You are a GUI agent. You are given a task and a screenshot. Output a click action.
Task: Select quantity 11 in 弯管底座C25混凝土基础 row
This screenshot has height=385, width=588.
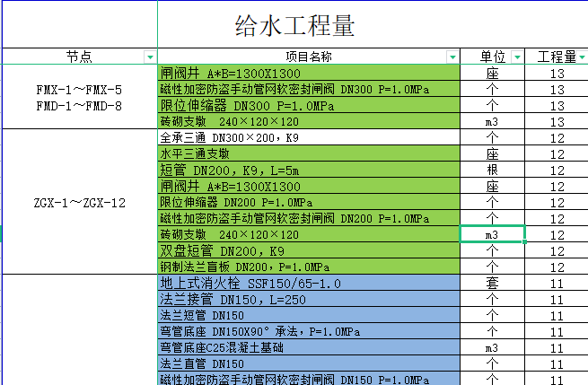pyautogui.click(x=557, y=347)
